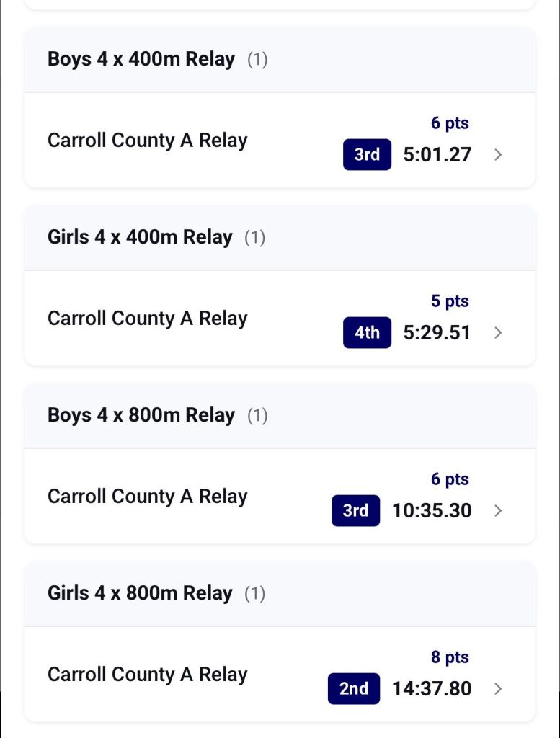560x738 pixels.
Task: Click the 3rd place badge beside 5:01.27
Action: [367, 154]
